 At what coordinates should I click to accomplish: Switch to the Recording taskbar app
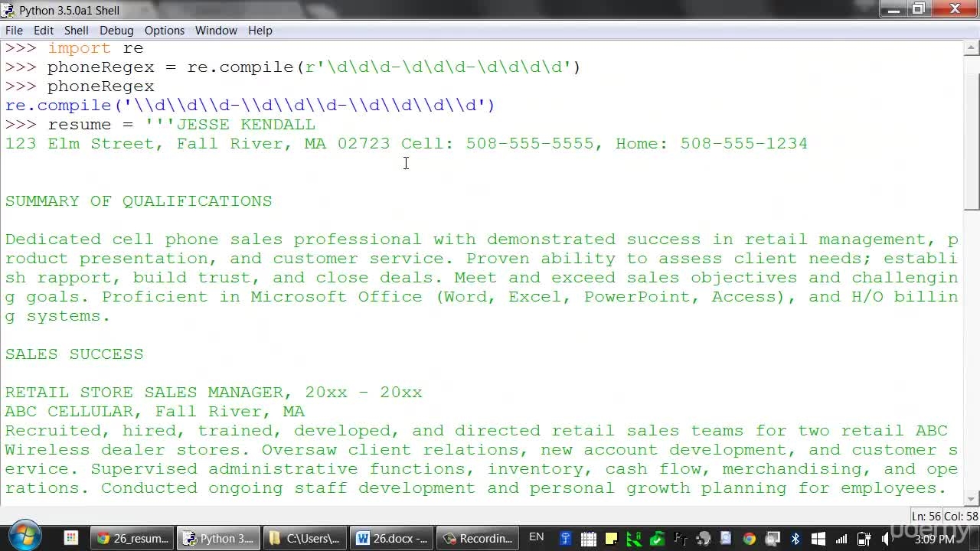479,539
